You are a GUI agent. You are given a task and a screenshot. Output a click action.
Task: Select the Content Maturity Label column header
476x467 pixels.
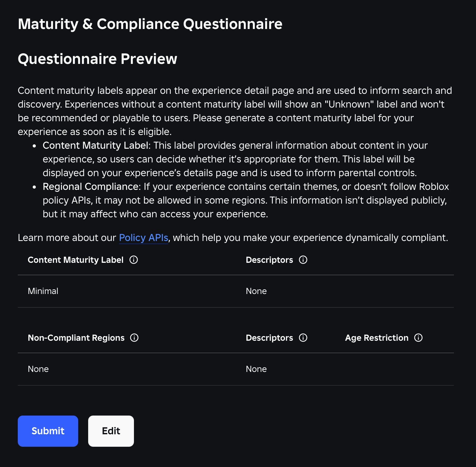tap(76, 260)
